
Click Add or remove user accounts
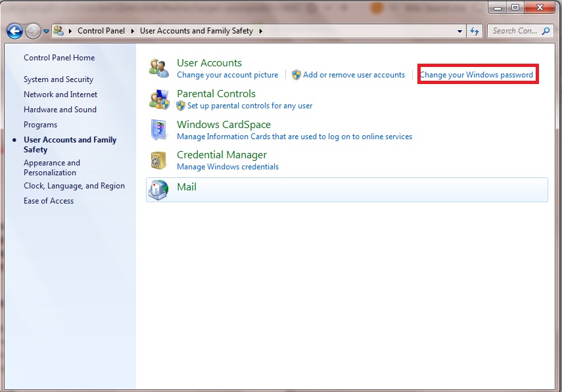354,75
